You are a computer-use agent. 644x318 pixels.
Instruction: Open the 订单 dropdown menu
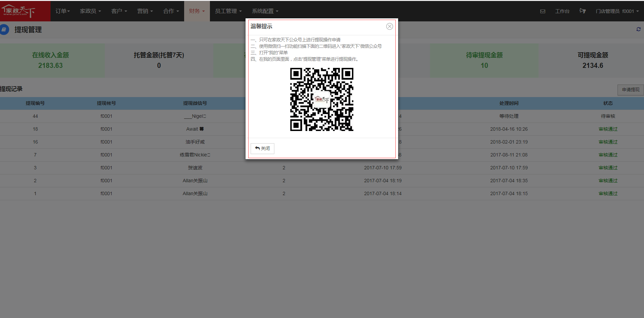63,11
